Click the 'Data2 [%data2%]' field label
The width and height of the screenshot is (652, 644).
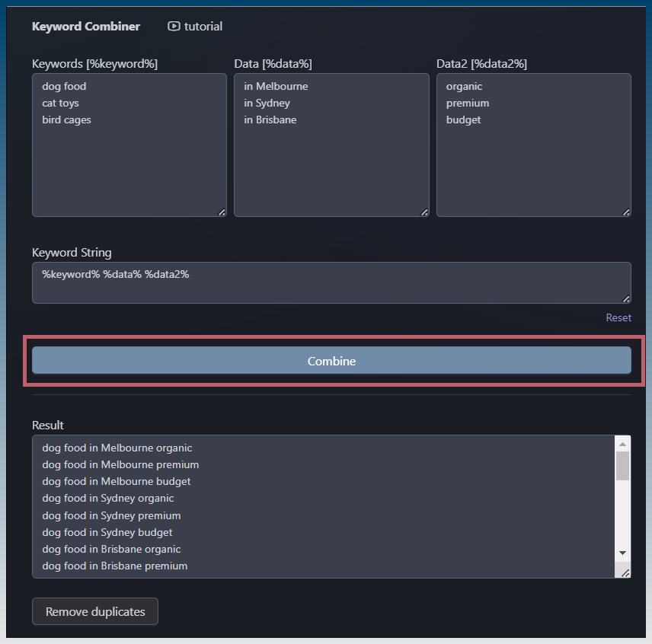click(x=481, y=64)
